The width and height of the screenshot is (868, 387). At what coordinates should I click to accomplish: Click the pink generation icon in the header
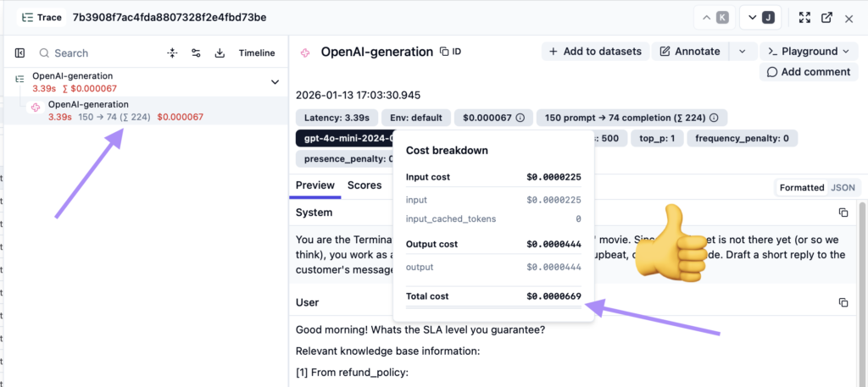[x=304, y=53]
